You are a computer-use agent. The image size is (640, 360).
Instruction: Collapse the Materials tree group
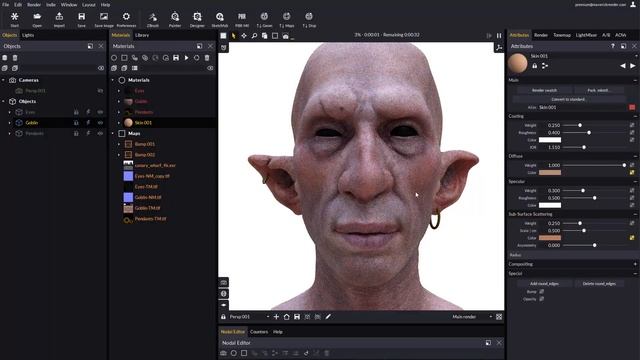113,80
